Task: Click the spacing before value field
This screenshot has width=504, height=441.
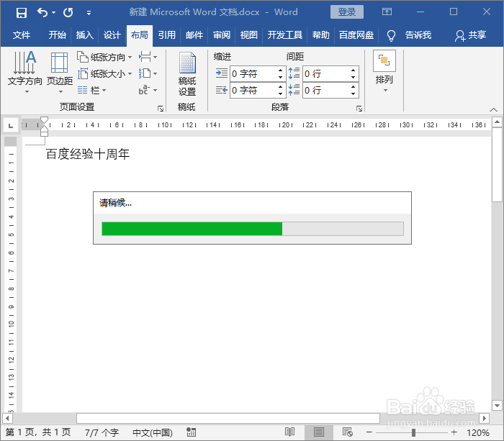Action: 325,74
